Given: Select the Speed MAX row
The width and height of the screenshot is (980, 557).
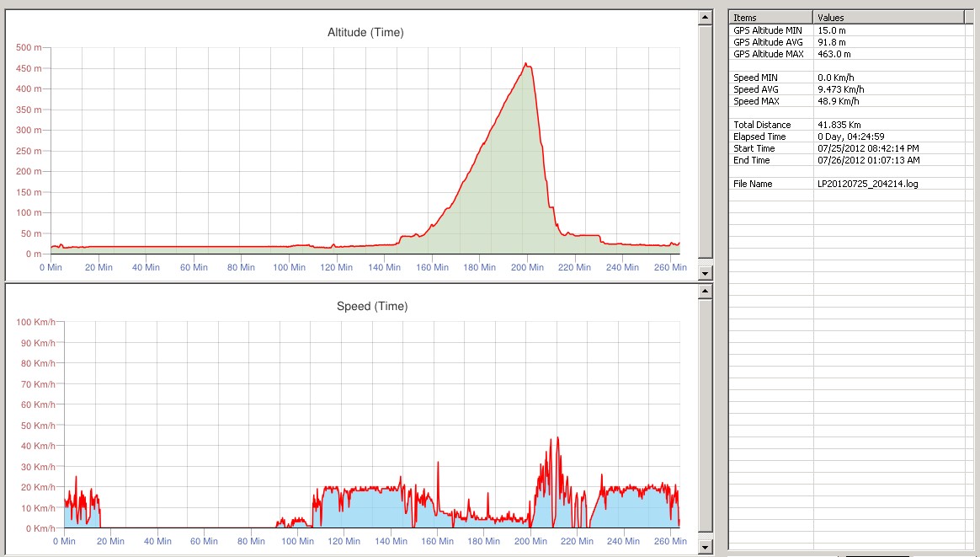Looking at the screenshot, I should 756,101.
